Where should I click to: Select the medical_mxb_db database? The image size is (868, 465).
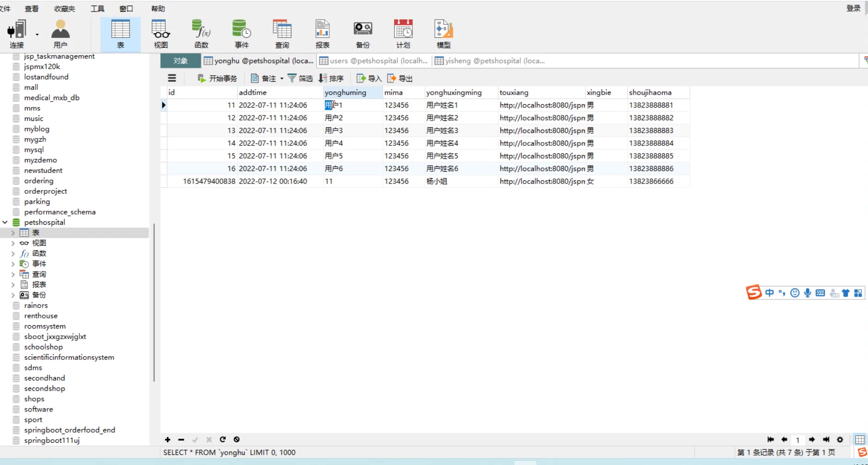(52, 98)
